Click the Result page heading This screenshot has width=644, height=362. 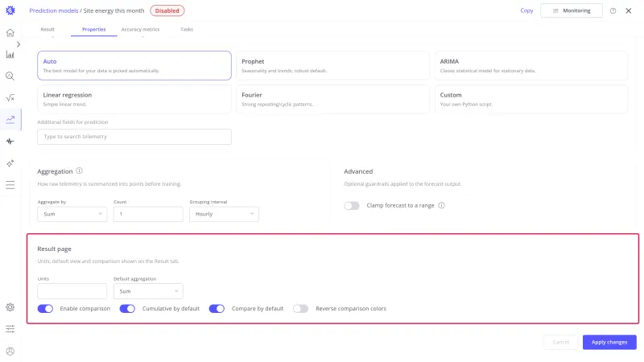pyautogui.click(x=54, y=249)
